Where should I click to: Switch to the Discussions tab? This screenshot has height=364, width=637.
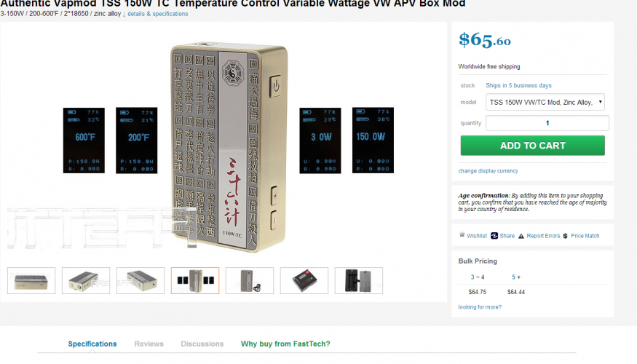click(x=202, y=344)
